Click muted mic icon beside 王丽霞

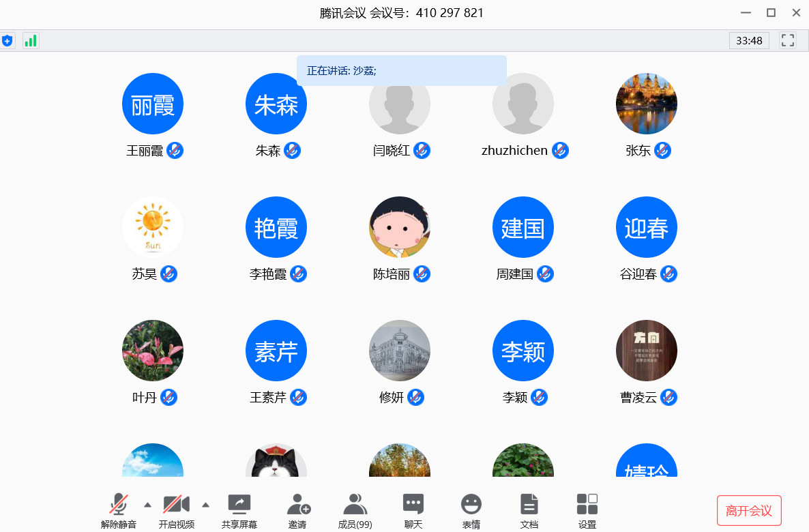tap(175, 151)
